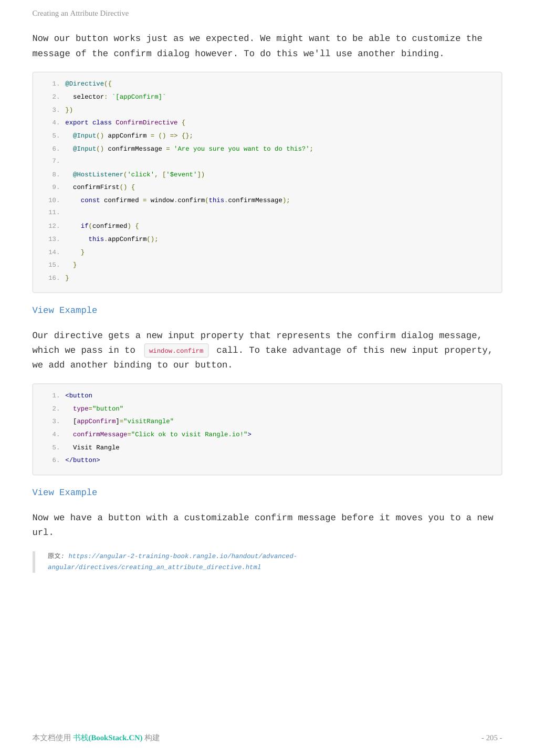The width and height of the screenshot is (535, 756).
Task: Click the page header 'Creating an Attribute Directive'
Action: point(80,14)
